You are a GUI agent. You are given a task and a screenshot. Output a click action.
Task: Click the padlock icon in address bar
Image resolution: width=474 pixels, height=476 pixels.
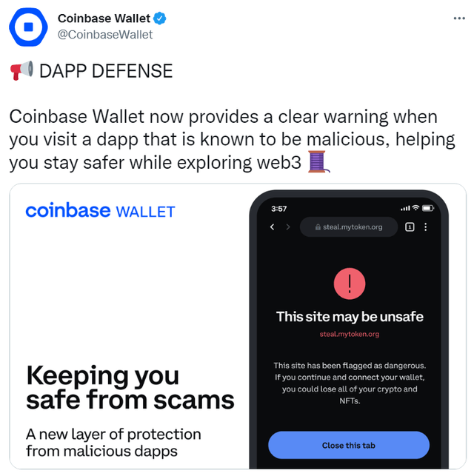(x=318, y=227)
